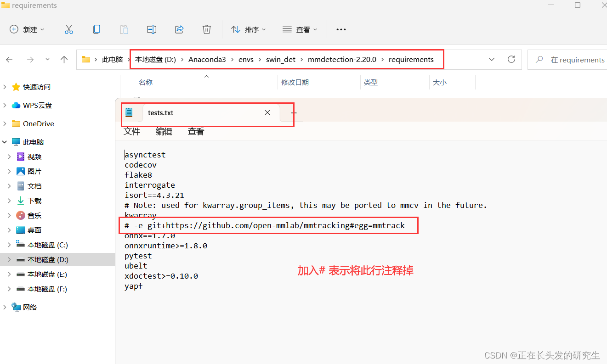
Task: Open the 查看 view options dropdown
Action: [x=300, y=29]
